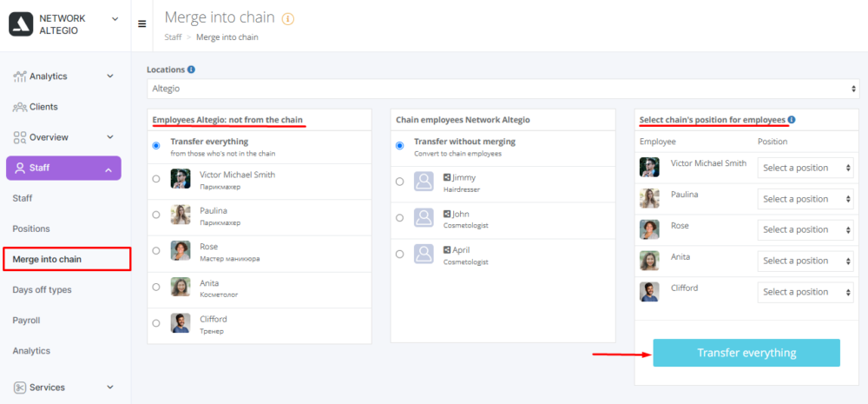Image resolution: width=868 pixels, height=404 pixels.
Task: Click the info icon next to Locations
Action: coord(191,70)
